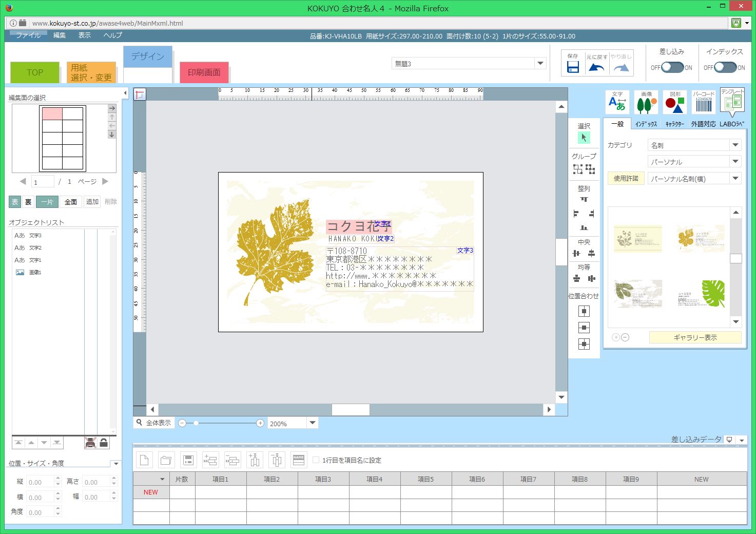Click the やり直し redo arrow
Screen dimensions: 756x534
coord(621,67)
